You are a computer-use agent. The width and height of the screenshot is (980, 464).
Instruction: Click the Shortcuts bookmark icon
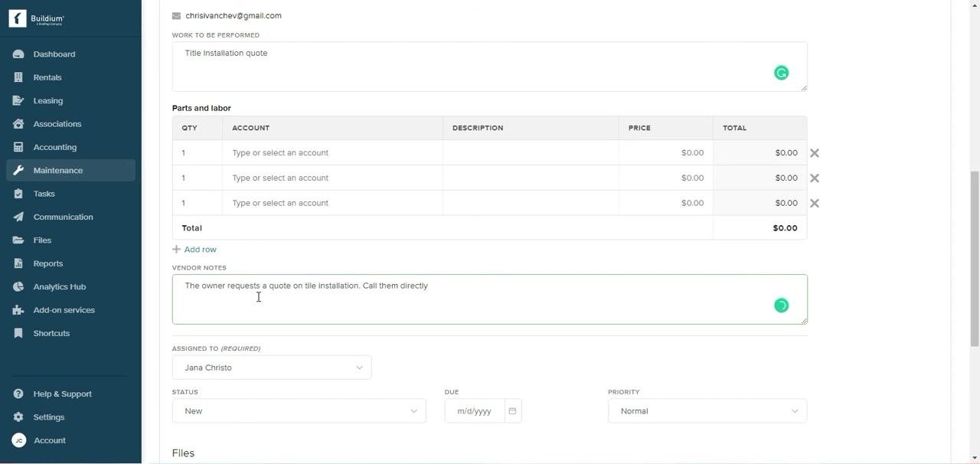coord(18,333)
